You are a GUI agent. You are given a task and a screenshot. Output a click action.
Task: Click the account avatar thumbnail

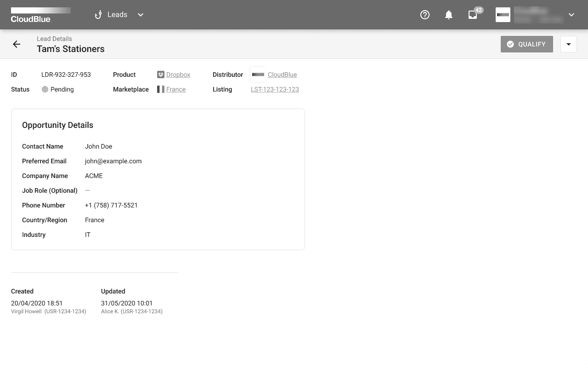click(x=503, y=15)
